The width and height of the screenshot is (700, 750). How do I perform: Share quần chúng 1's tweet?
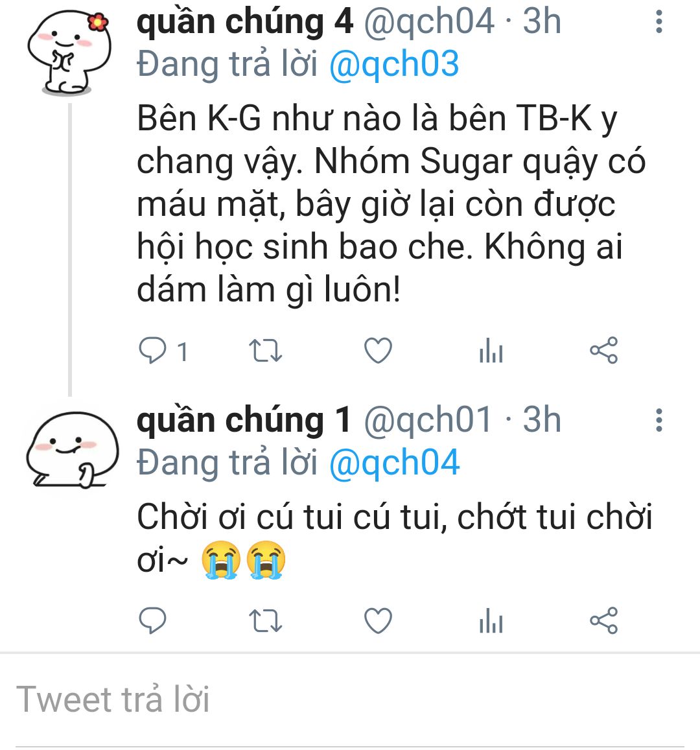(603, 621)
